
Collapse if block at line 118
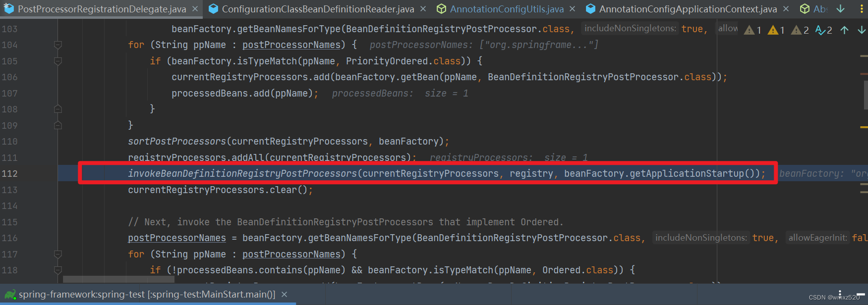pos(58,270)
